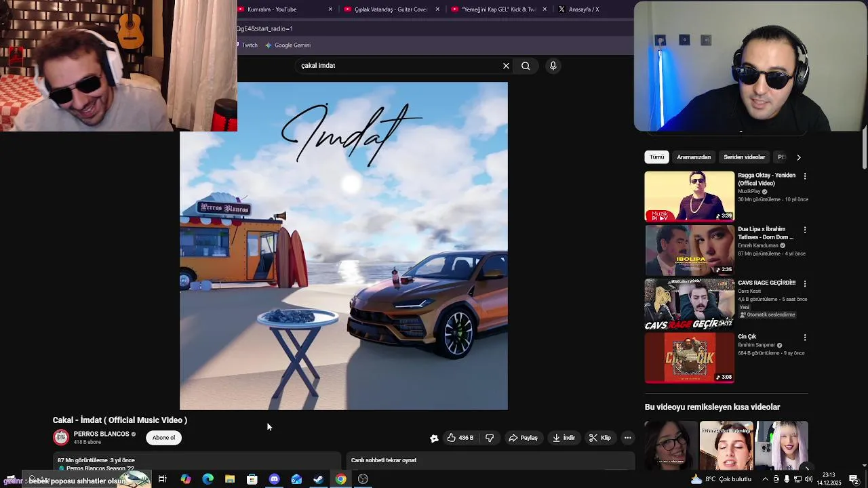Open the weather widget showing 8°C Çok bulutlu
The height and width of the screenshot is (488, 868).
(721, 479)
